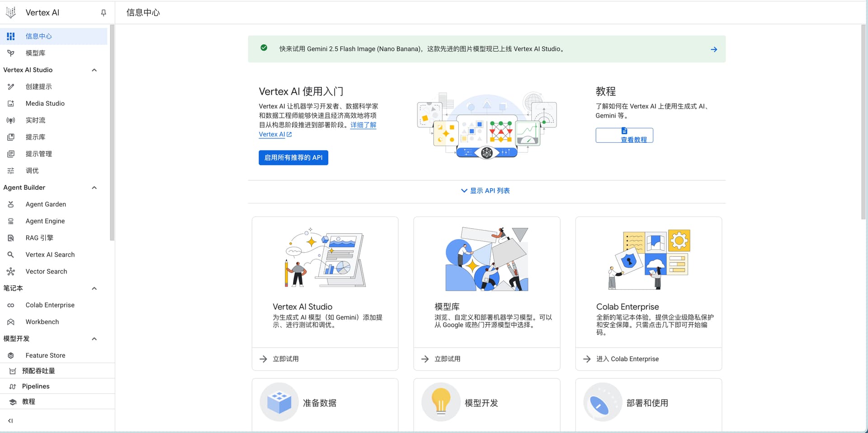The height and width of the screenshot is (433, 868).
Task: Click the 提示管理 sidebar icon
Action: [x=11, y=154]
